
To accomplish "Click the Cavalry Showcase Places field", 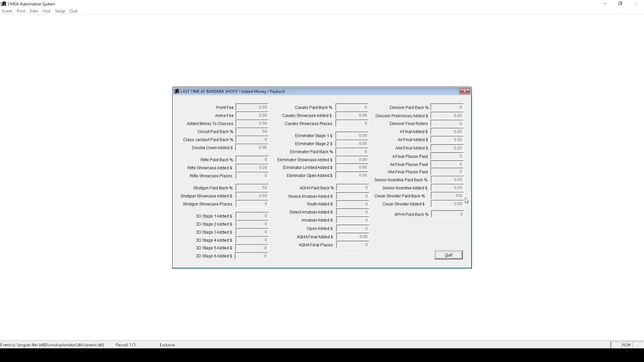I will [352, 123].
